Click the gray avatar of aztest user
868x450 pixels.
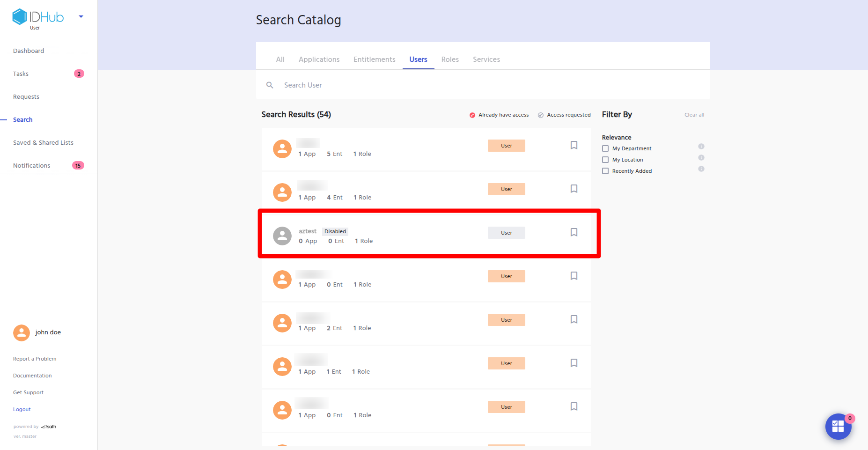(282, 236)
